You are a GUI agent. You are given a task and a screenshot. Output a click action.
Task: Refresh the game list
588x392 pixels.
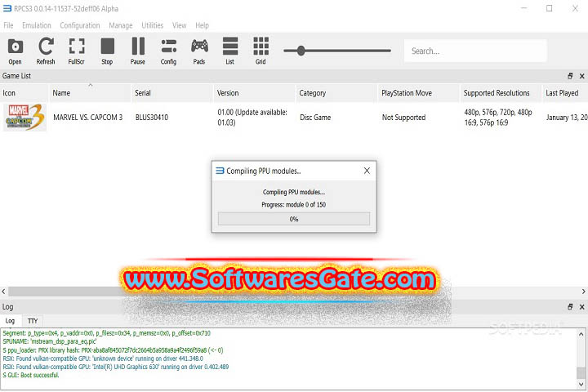[46, 51]
